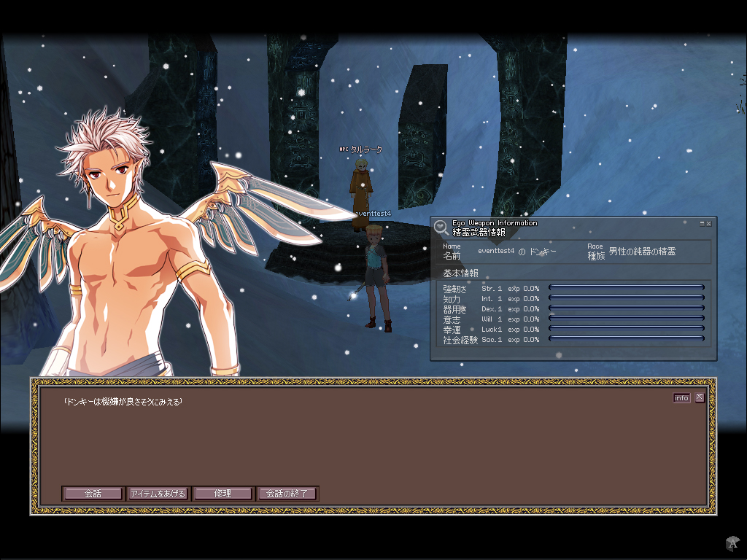This screenshot has height=560, width=747.
Task: Click the 会話 (talk) button
Action: (93, 494)
